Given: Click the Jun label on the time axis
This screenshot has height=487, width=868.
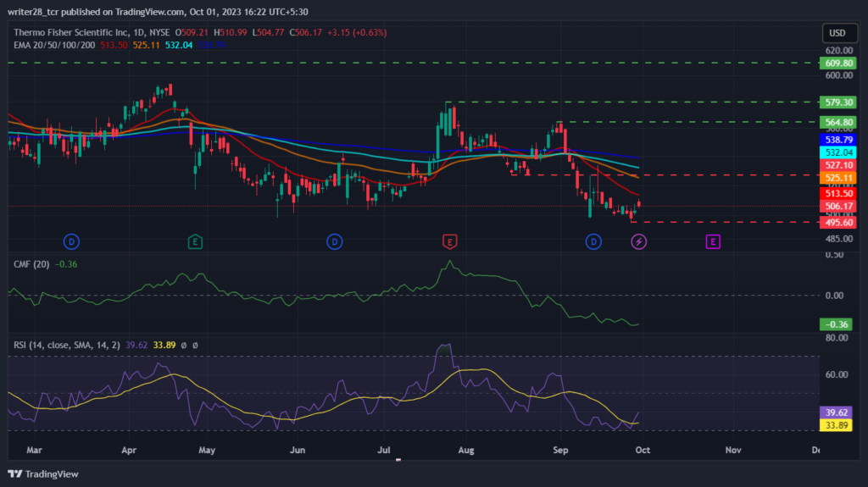Looking at the screenshot, I should pyautogui.click(x=298, y=451).
